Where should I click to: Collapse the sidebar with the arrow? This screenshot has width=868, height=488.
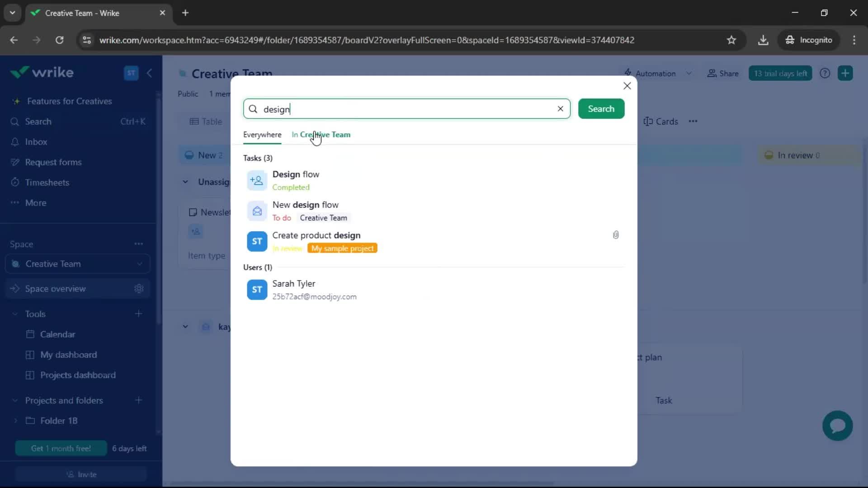[149, 73]
